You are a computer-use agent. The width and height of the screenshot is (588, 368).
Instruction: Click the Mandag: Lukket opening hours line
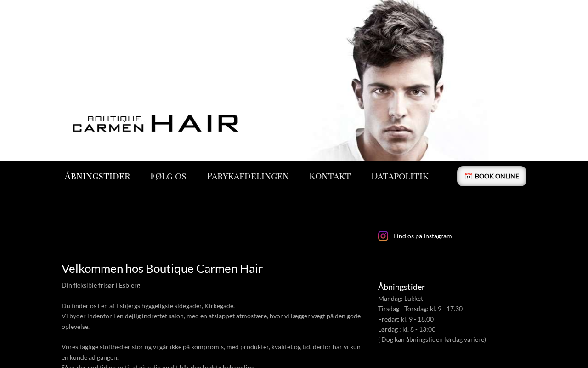[401, 299]
